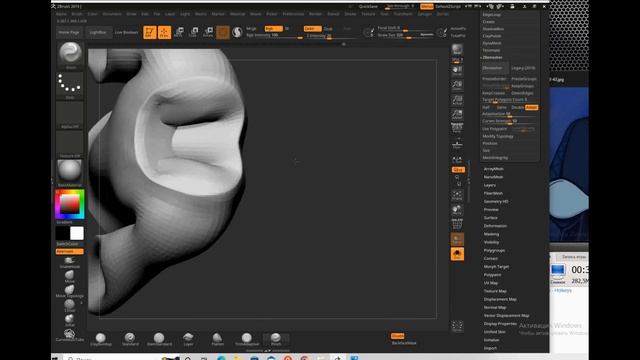Toggle the orange Adapt button
640x360 pixels.
click(x=531, y=107)
